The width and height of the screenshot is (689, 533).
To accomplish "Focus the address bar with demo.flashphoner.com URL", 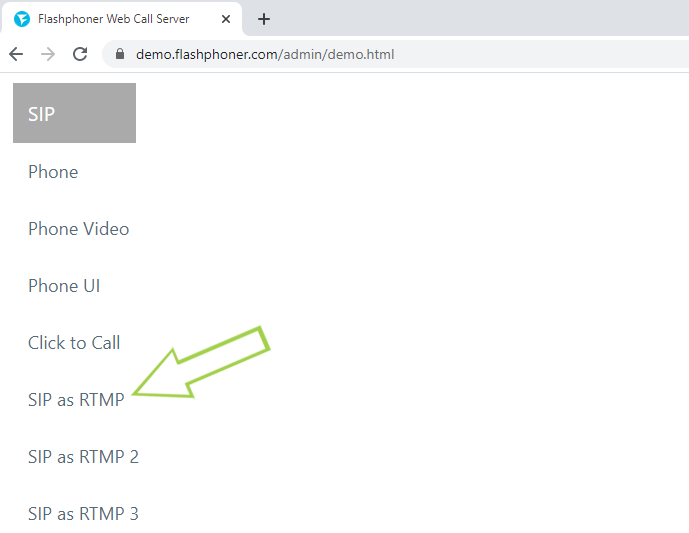I will pyautogui.click(x=395, y=54).
